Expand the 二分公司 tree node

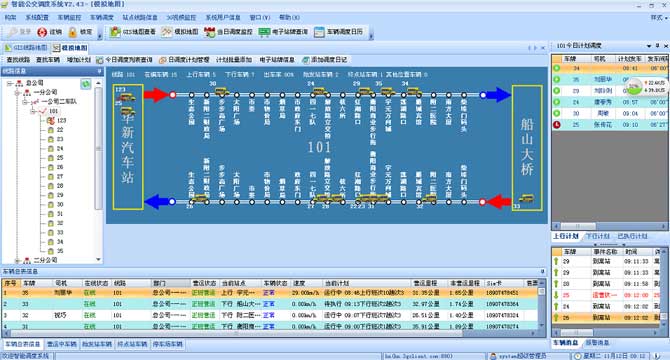point(17,260)
